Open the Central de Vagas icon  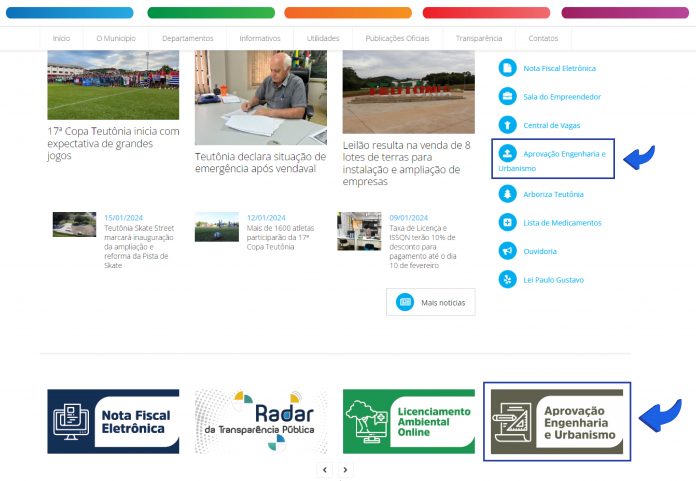click(507, 125)
